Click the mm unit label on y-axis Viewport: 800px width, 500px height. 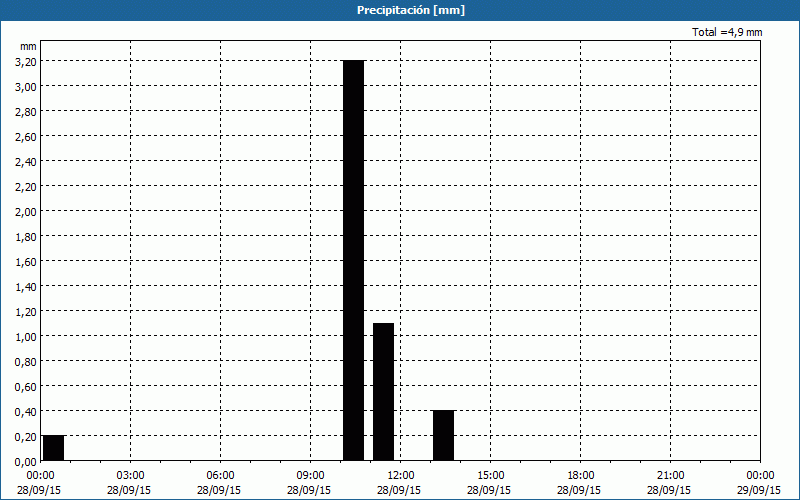pos(29,46)
